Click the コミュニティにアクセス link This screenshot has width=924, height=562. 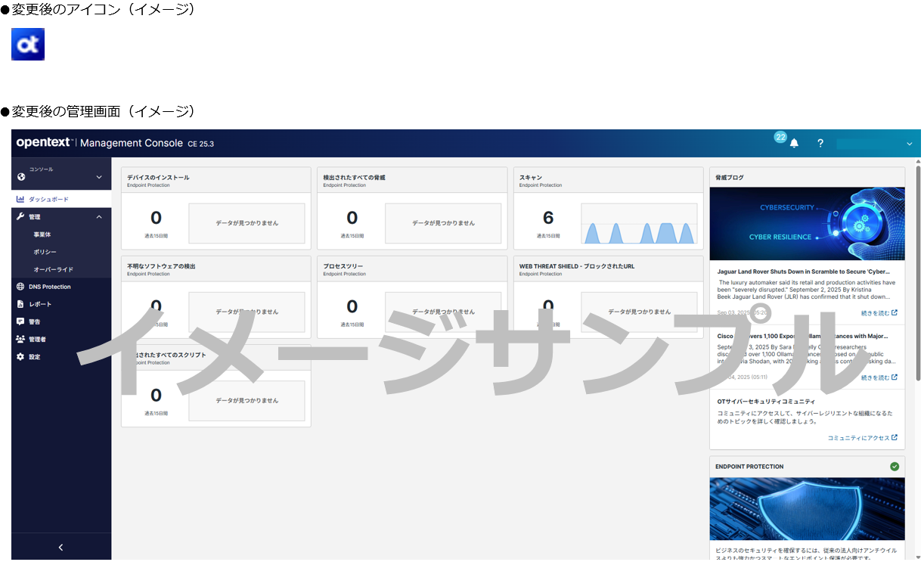coord(862,438)
